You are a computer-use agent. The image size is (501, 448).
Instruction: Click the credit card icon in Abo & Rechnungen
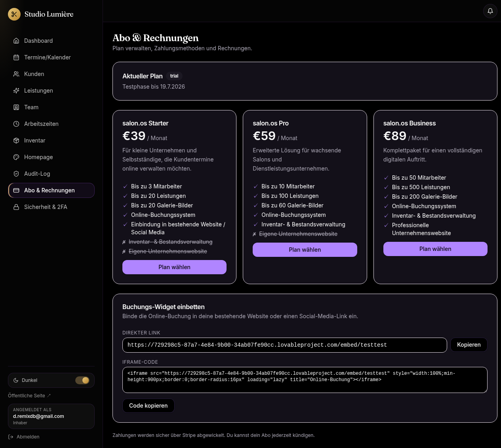(x=16, y=190)
